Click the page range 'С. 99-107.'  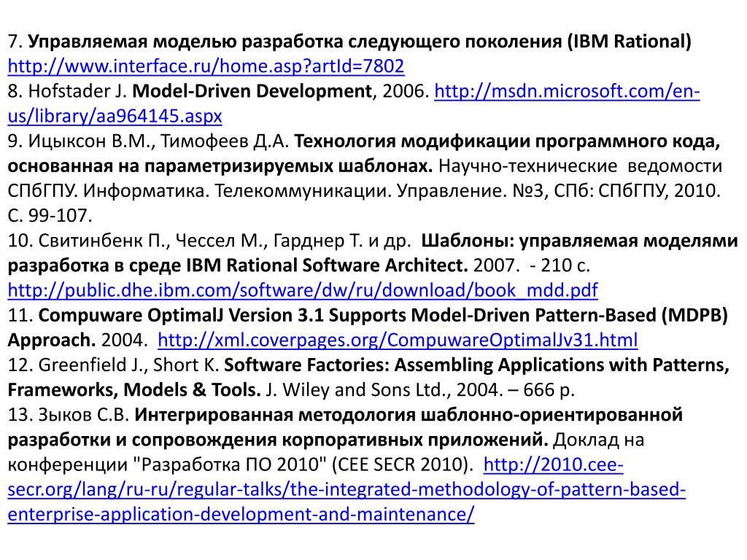coord(50,216)
